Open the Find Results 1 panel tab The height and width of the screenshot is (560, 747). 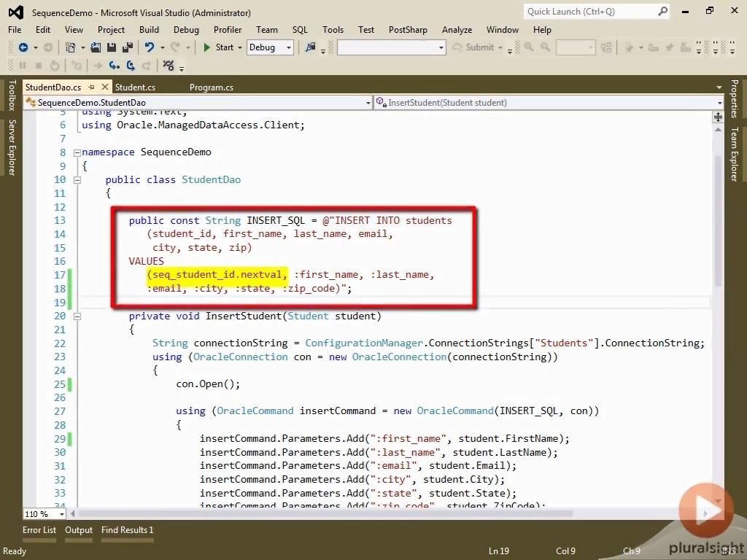point(127,530)
